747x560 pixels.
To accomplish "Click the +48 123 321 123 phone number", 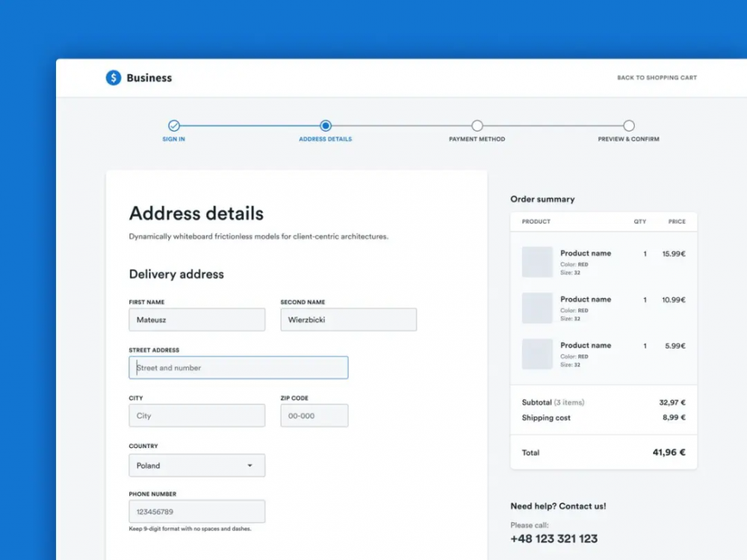I will coord(554,538).
